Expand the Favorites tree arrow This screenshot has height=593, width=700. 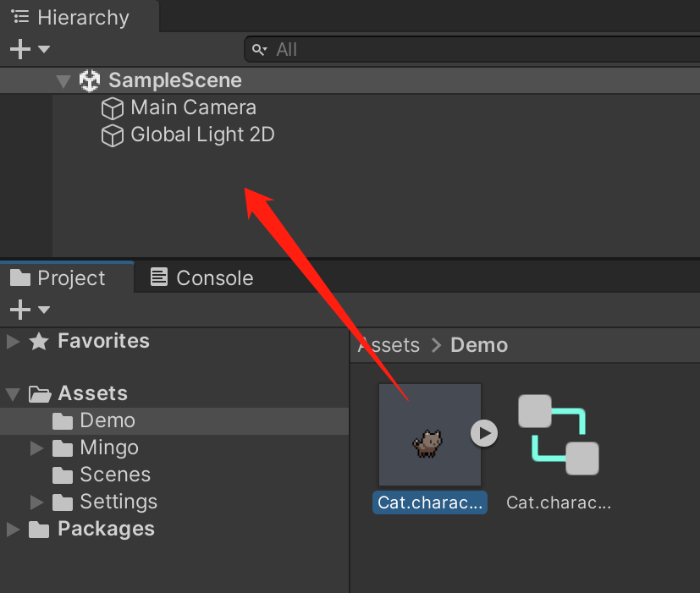(x=14, y=342)
